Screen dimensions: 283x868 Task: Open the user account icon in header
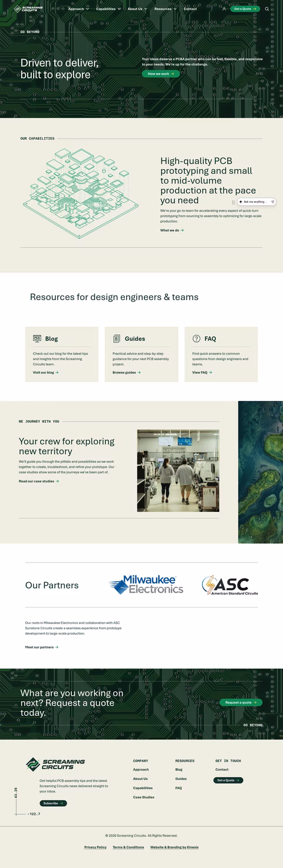pyautogui.click(x=224, y=9)
